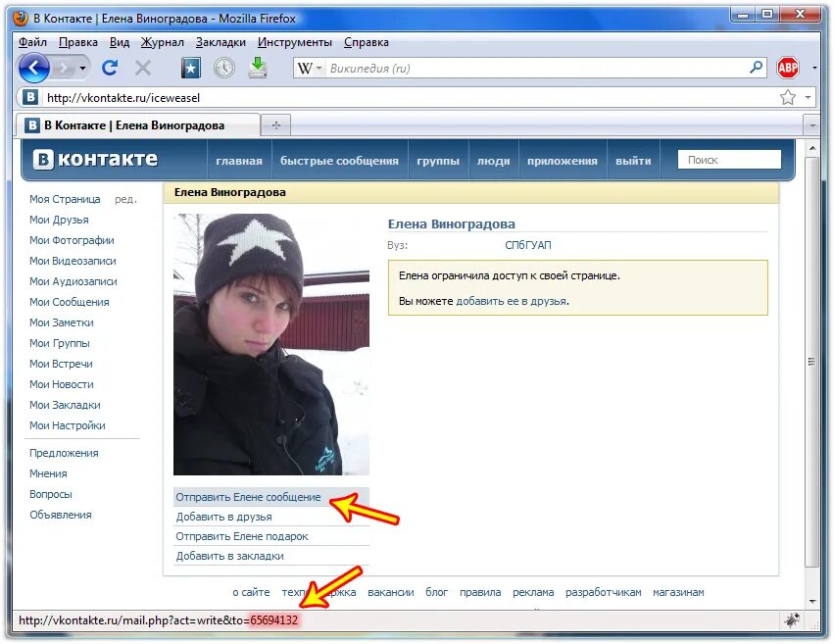The width and height of the screenshot is (834, 644).
Task: Open the address bar history dropdown
Action: tap(808, 97)
